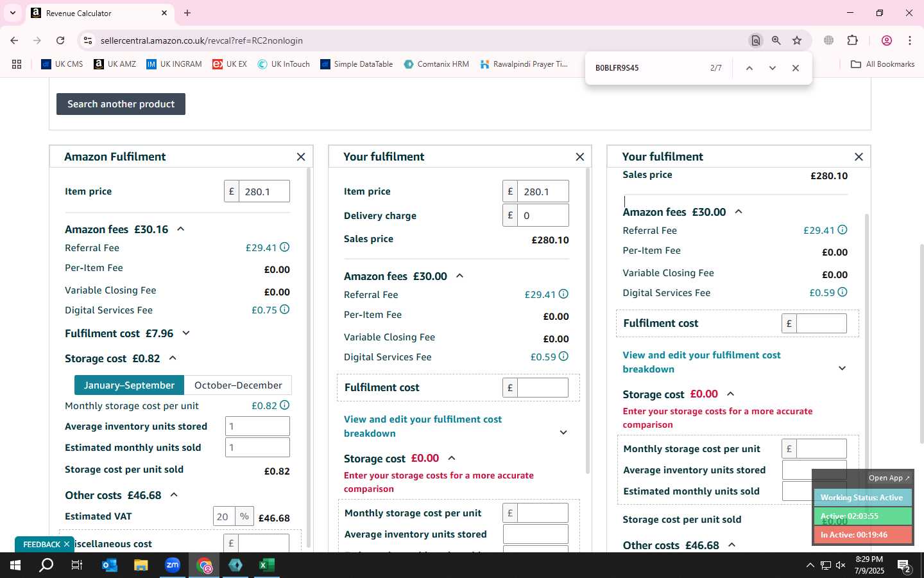Image resolution: width=924 pixels, height=578 pixels.
Task: Open Referral Fee info in middle panel
Action: tap(563, 294)
